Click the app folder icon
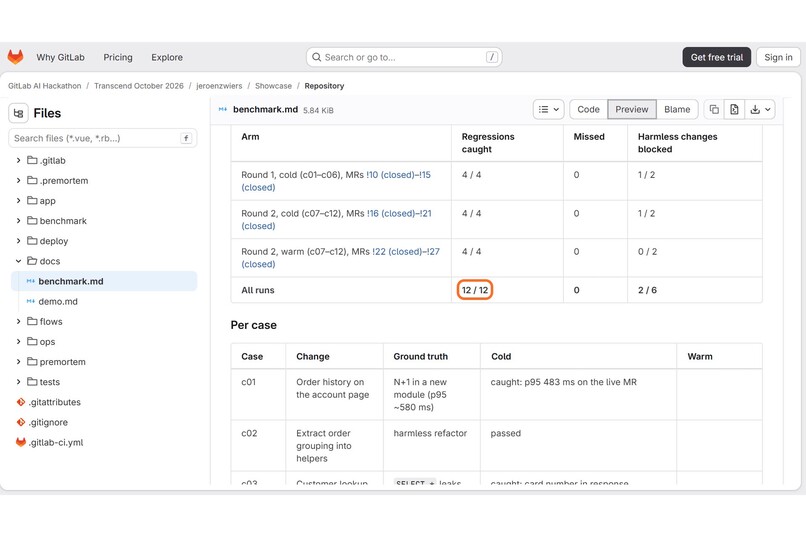 click(32, 200)
